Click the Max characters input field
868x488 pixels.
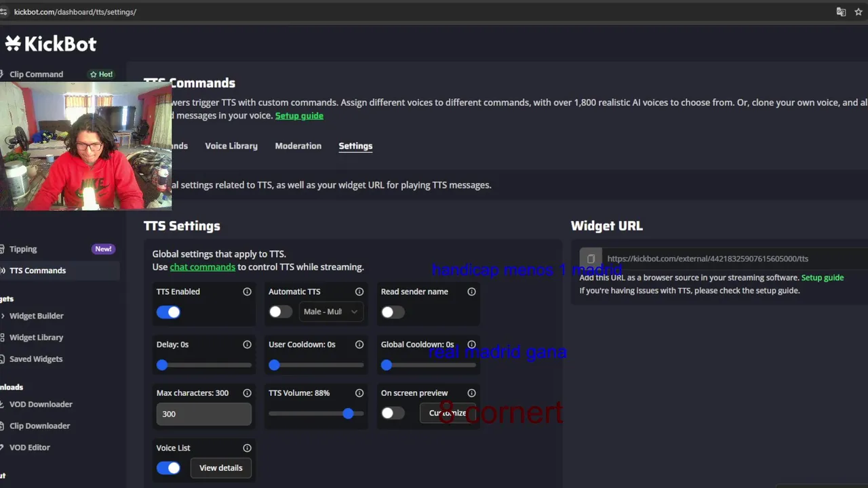[204, 414]
